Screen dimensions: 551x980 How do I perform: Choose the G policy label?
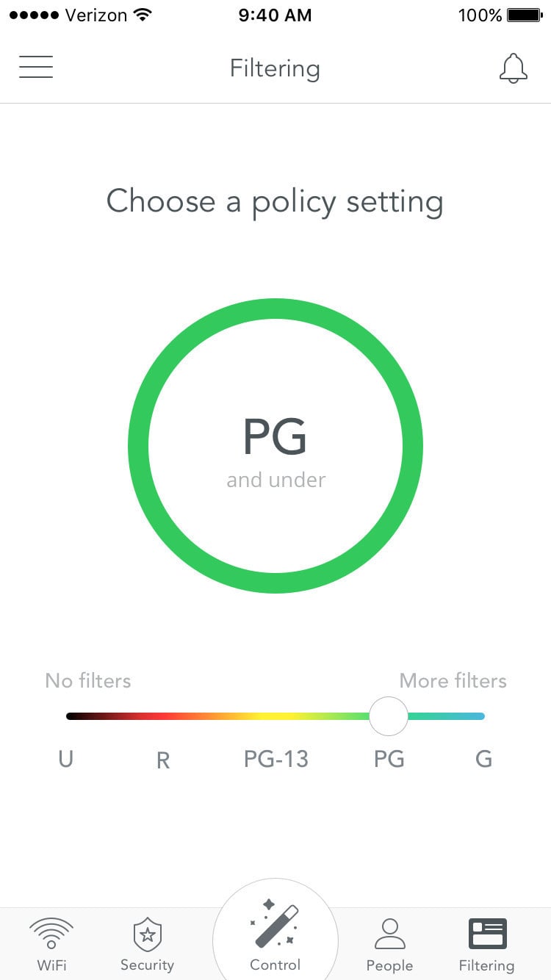point(483,759)
